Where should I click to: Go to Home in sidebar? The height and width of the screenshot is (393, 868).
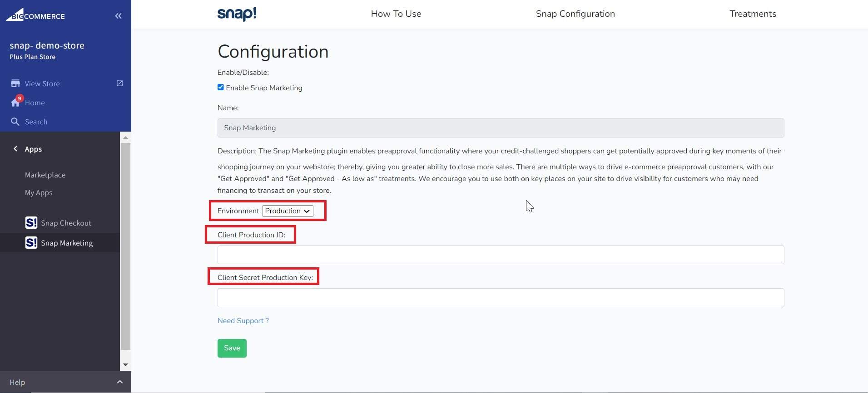35,103
